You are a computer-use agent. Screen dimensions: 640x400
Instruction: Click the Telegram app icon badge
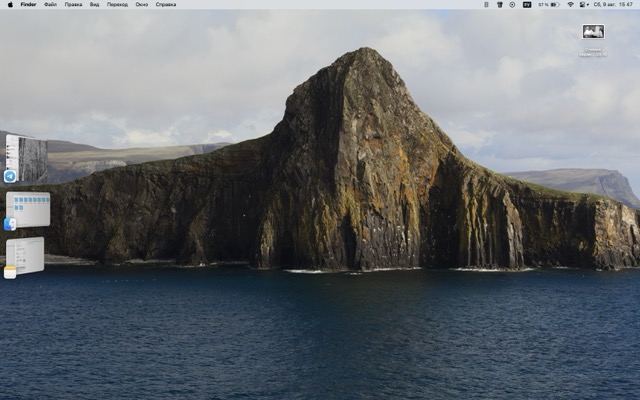tap(10, 176)
